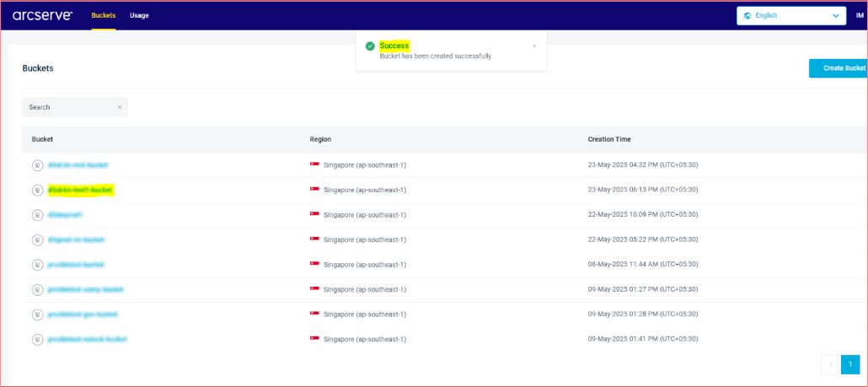Click Singapore flag in 23-May-2025 06:13 PM row
The height and width of the screenshot is (387, 868).
314,190
